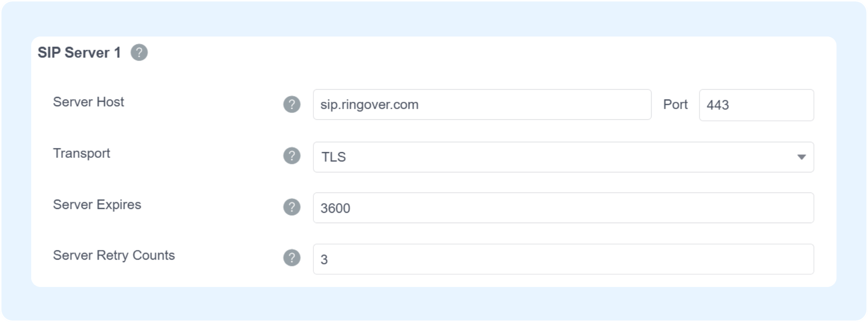Click the Transport label text
Viewport: 868px width, 322px height.
pyautogui.click(x=81, y=153)
